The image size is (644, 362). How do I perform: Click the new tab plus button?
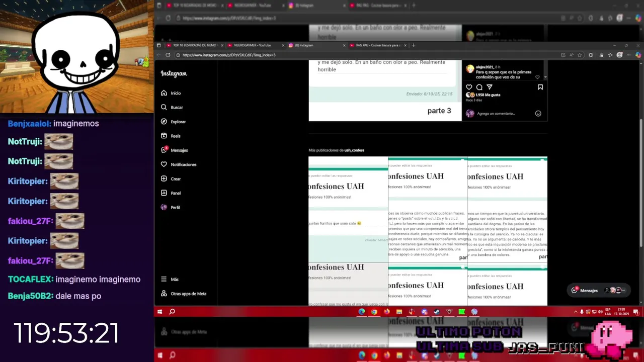414,45
